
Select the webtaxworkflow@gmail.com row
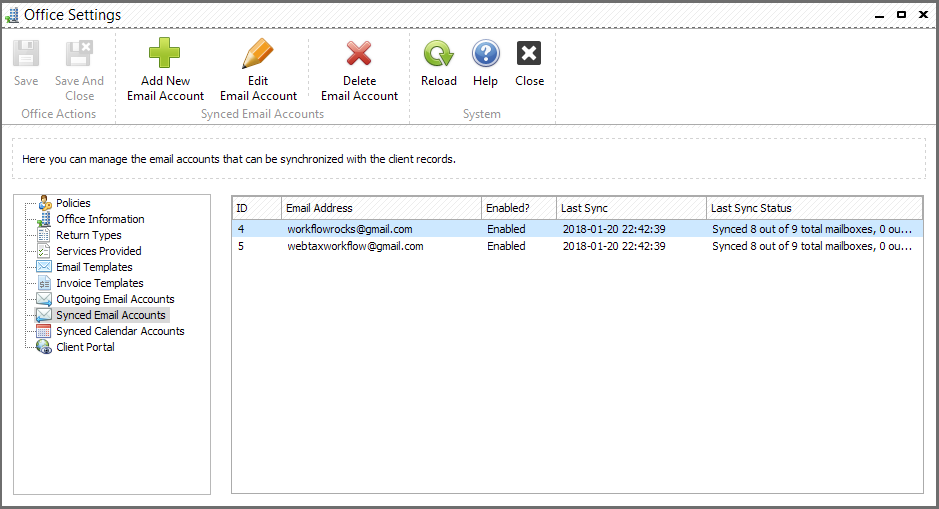pos(577,246)
